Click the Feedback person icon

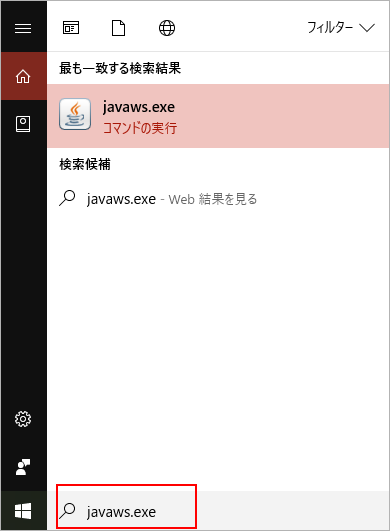click(x=23, y=467)
